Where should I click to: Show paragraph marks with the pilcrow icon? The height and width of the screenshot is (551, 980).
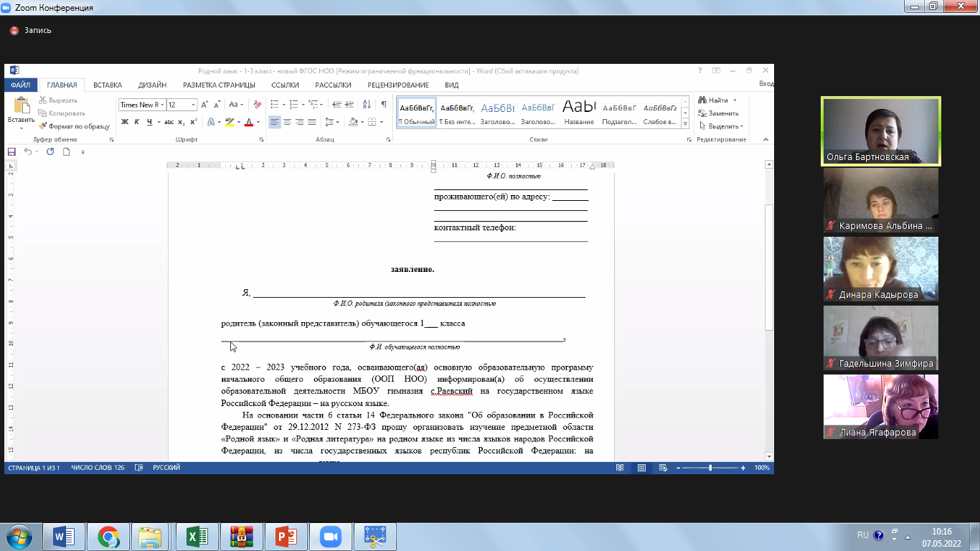pos(384,105)
